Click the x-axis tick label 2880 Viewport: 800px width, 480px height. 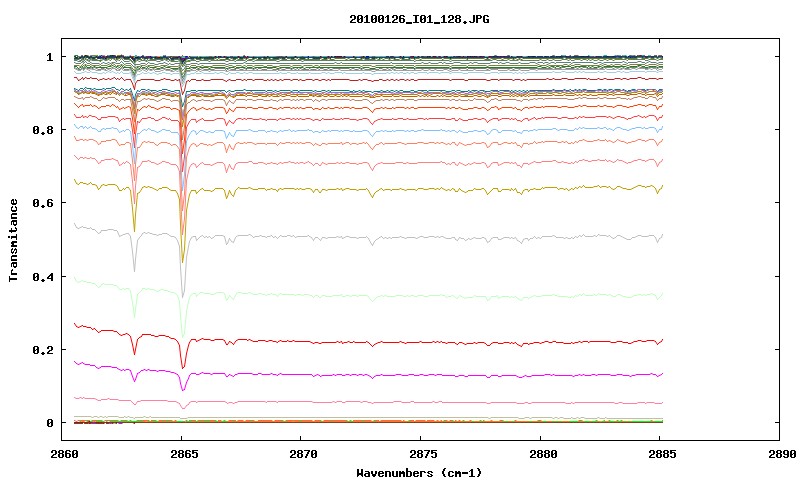543,454
